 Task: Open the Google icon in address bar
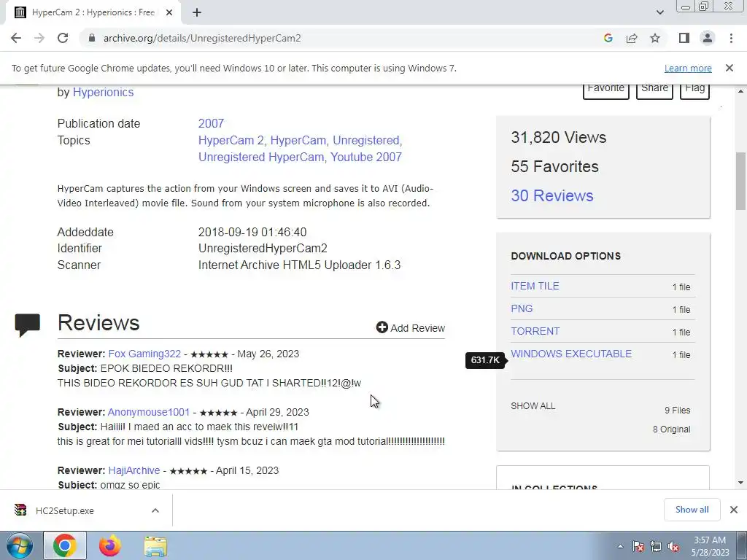coord(608,38)
